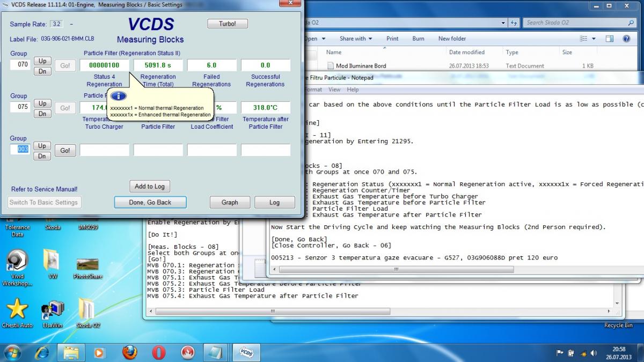Expand the address bar history dropdown
The width and height of the screenshot is (644, 362).
503,23
